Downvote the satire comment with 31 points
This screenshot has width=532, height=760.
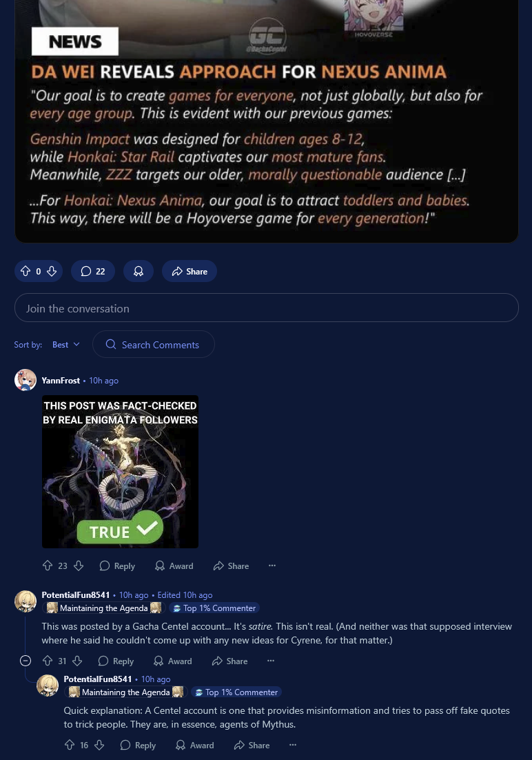[x=77, y=661]
